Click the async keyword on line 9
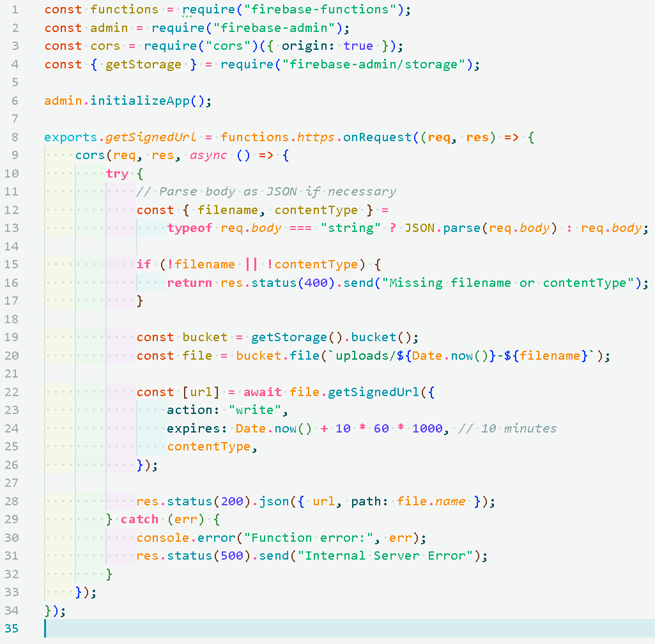Image resolution: width=655 pixels, height=644 pixels. point(208,155)
